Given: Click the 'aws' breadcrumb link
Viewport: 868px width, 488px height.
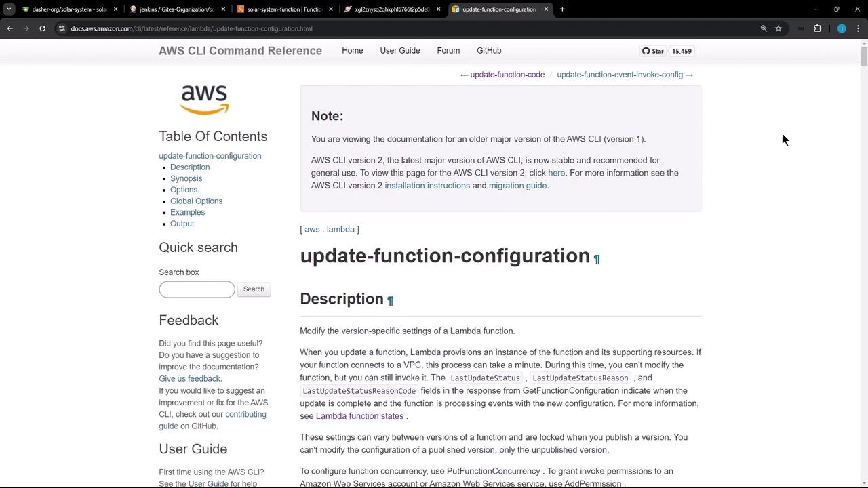Looking at the screenshot, I should 312,230.
